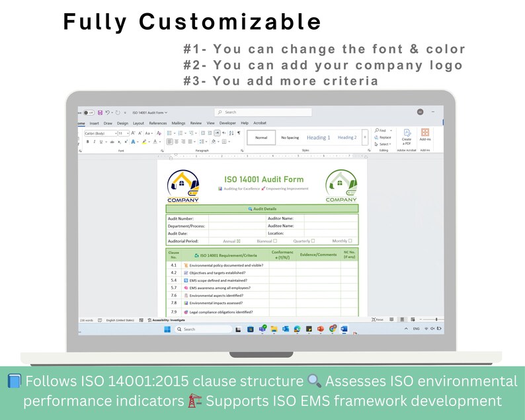Go to the References tab

coord(158,123)
